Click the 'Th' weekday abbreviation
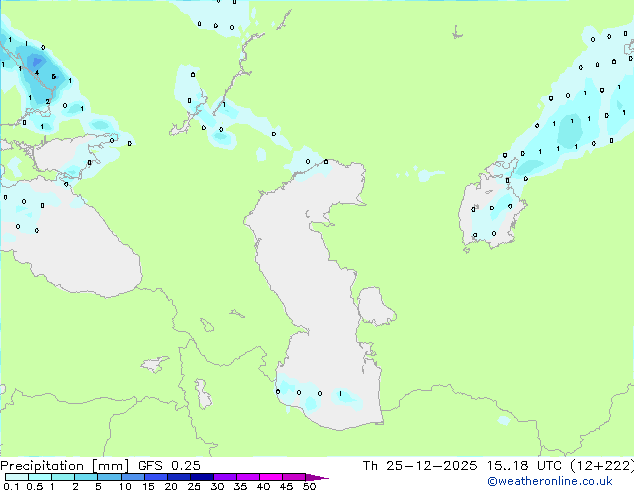634x490 pixels. coord(370,466)
